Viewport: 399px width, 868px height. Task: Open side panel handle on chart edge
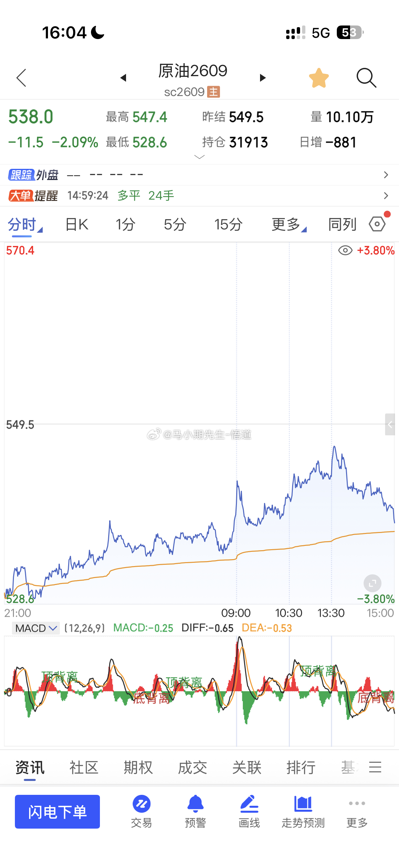tap(390, 424)
